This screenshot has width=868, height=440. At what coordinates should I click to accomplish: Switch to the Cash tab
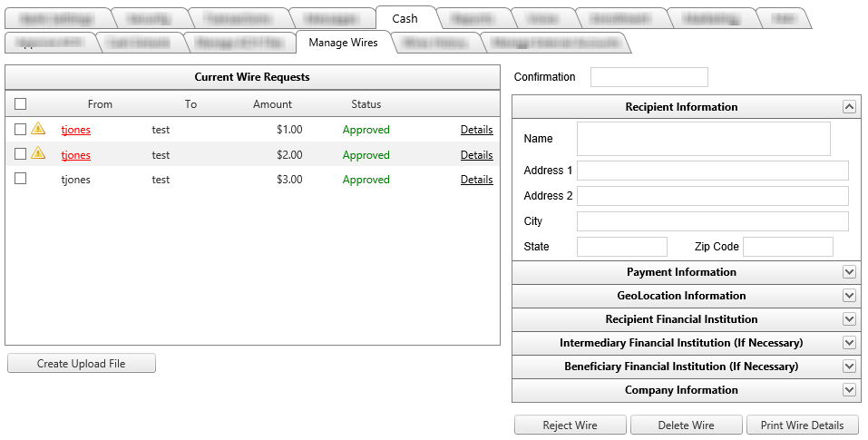tap(405, 19)
